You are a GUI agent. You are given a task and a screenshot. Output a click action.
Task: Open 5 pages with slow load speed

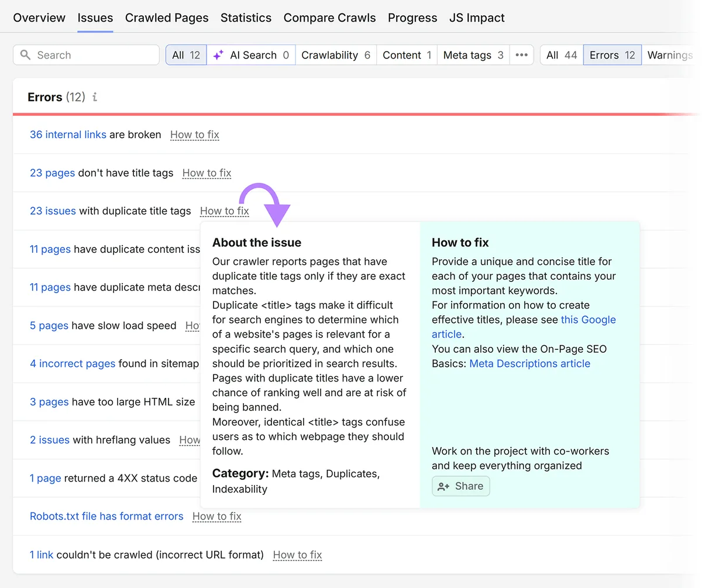click(x=49, y=326)
